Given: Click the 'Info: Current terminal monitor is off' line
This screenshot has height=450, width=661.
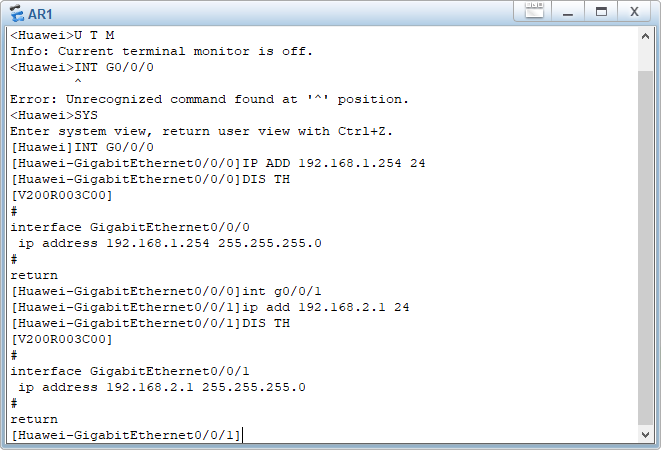Looking at the screenshot, I should point(161,51).
